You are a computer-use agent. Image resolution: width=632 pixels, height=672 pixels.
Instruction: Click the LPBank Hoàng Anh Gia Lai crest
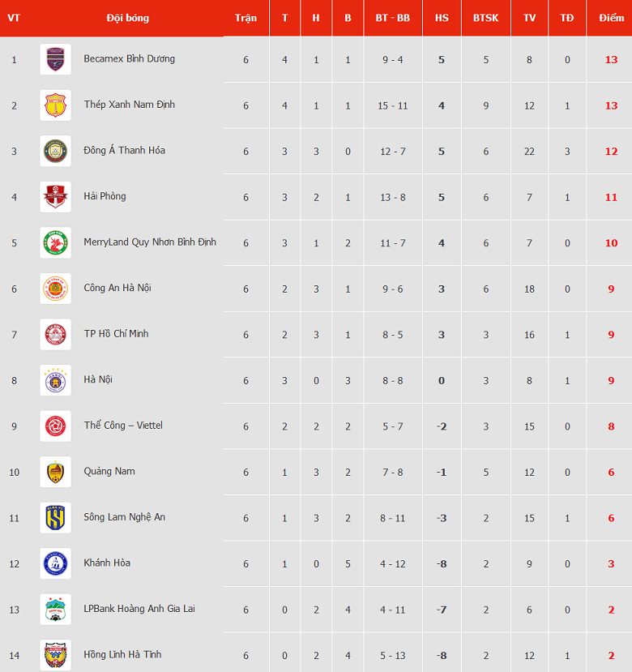56,610
